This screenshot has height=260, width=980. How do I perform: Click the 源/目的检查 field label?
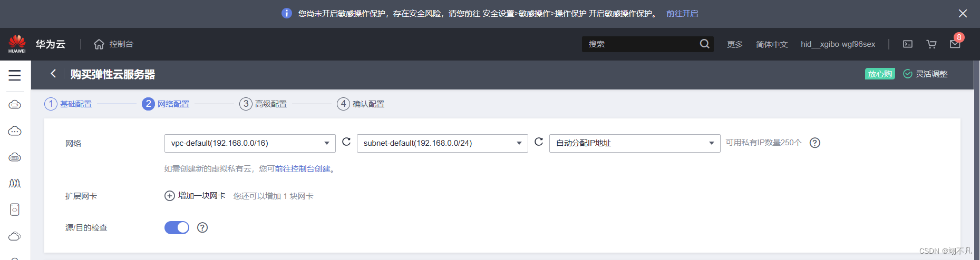point(86,227)
